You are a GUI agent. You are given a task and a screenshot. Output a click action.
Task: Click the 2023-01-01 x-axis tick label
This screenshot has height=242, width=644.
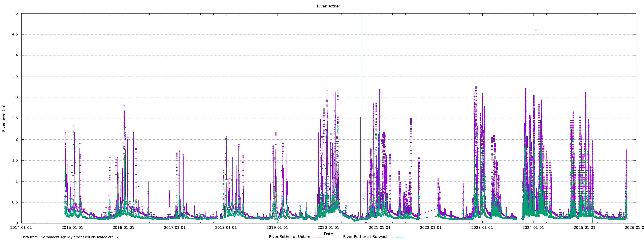(x=482, y=227)
